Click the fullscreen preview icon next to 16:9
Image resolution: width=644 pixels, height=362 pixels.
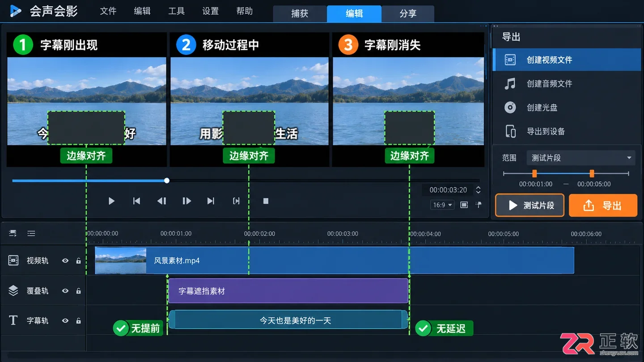click(464, 205)
